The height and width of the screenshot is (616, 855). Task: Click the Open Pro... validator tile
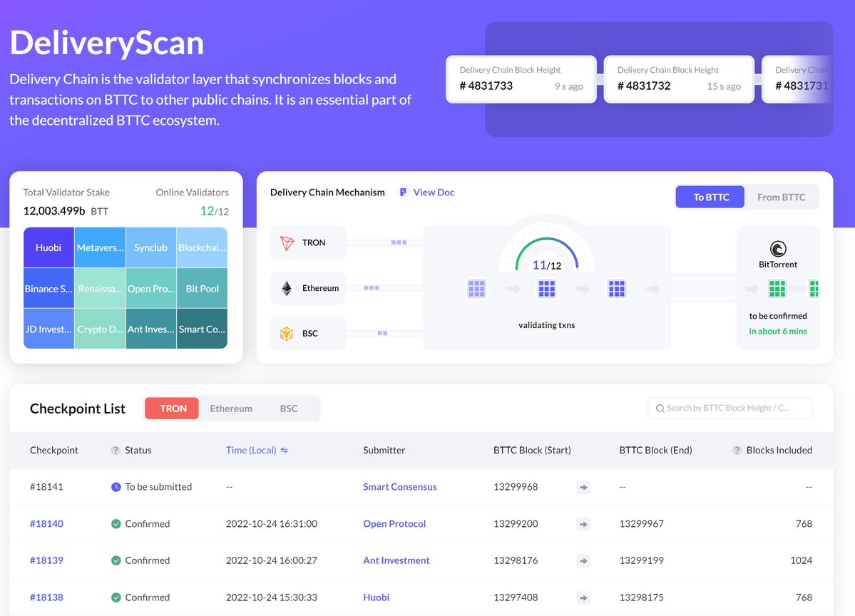pyautogui.click(x=151, y=288)
